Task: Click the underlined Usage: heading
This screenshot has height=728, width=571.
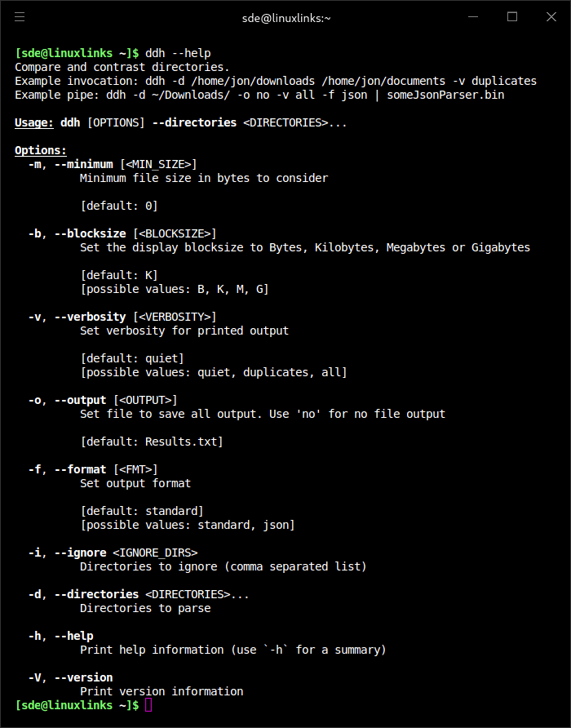Action: pos(34,123)
